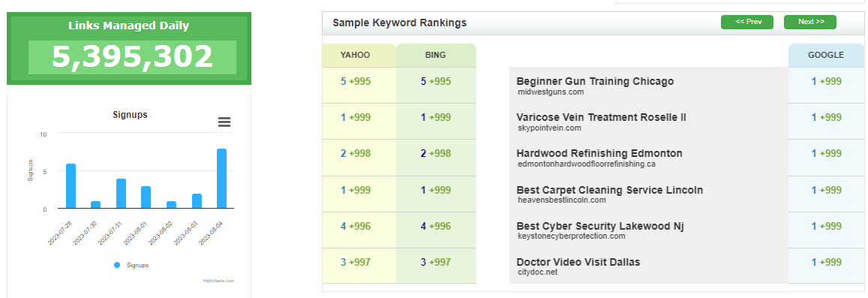Select the BING column header
The width and height of the screenshot is (868, 298).
click(436, 56)
